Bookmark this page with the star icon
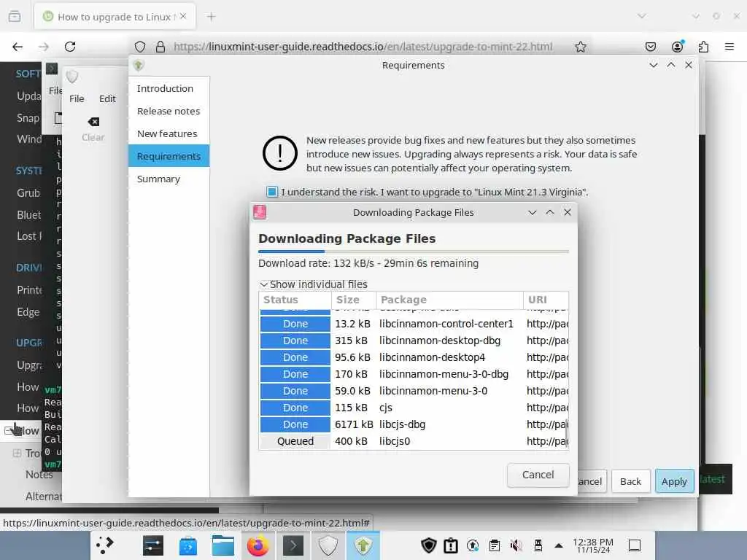Viewport: 747px width, 560px height. tap(580, 47)
